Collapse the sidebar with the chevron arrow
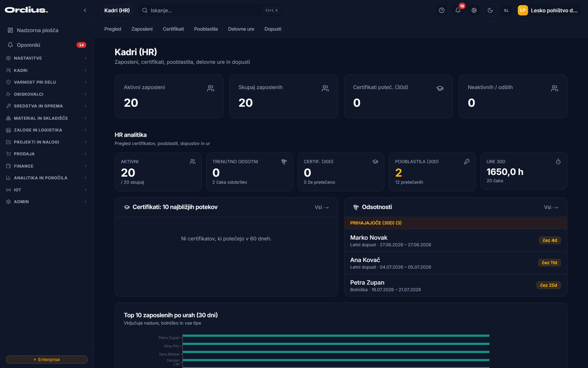The height and width of the screenshot is (368, 588). click(x=85, y=10)
